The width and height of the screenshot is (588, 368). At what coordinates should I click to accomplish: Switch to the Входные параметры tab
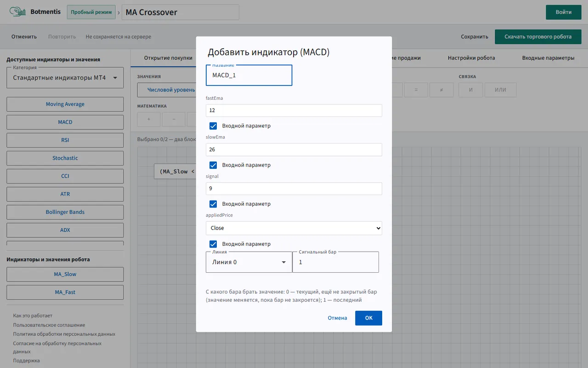coord(548,58)
